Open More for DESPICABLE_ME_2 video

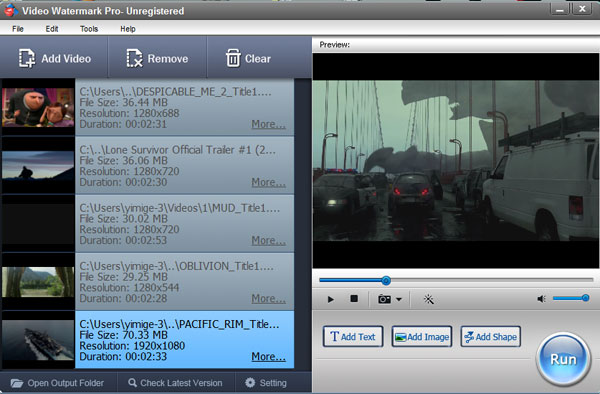tap(268, 124)
